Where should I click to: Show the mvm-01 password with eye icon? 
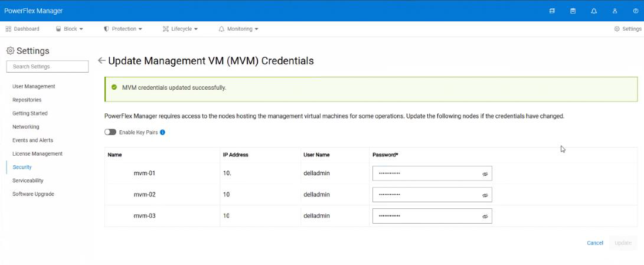[485, 174]
